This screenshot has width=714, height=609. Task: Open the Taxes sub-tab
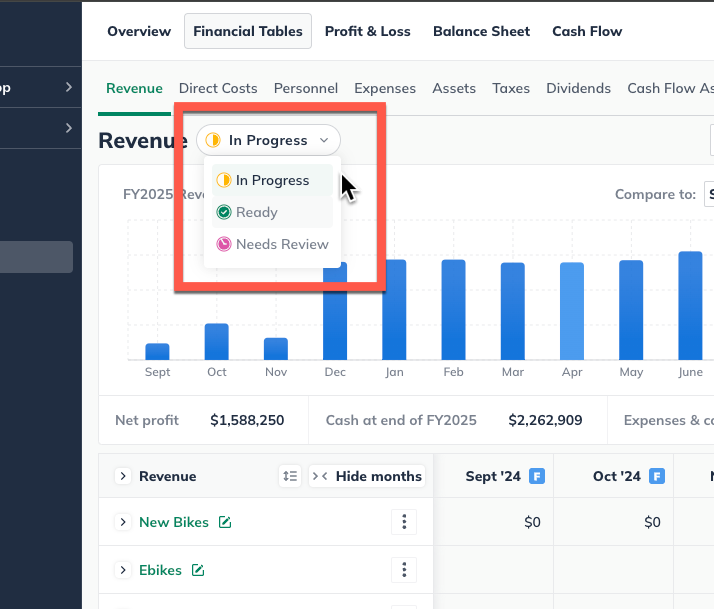511,88
